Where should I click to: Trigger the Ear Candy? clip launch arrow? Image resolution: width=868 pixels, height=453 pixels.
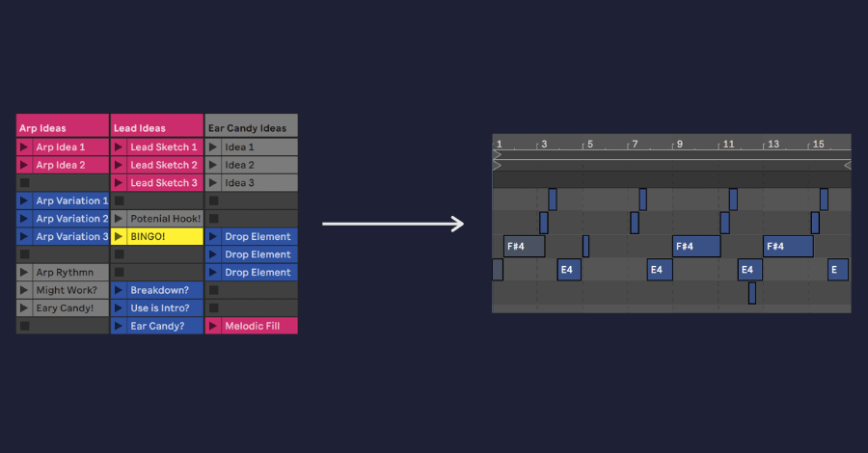(118, 326)
